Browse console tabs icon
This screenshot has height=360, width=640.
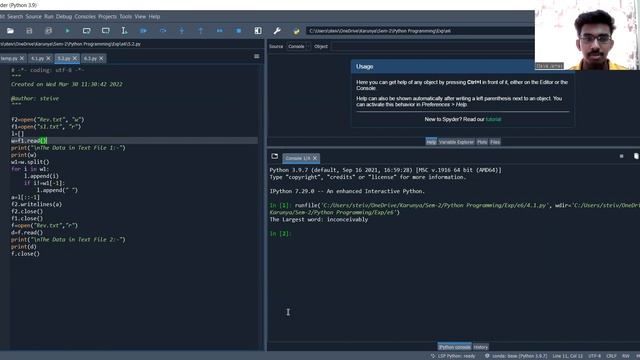(274, 156)
